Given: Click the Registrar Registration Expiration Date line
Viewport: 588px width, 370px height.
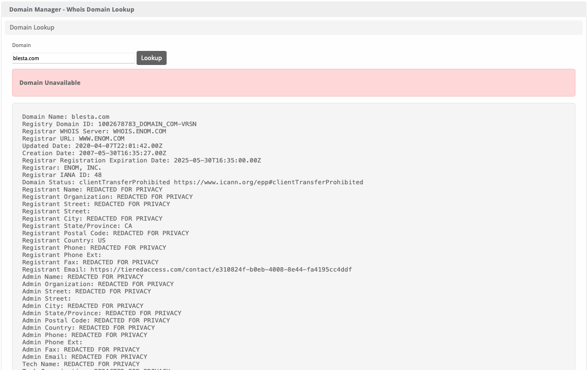Looking at the screenshot, I should (141, 161).
